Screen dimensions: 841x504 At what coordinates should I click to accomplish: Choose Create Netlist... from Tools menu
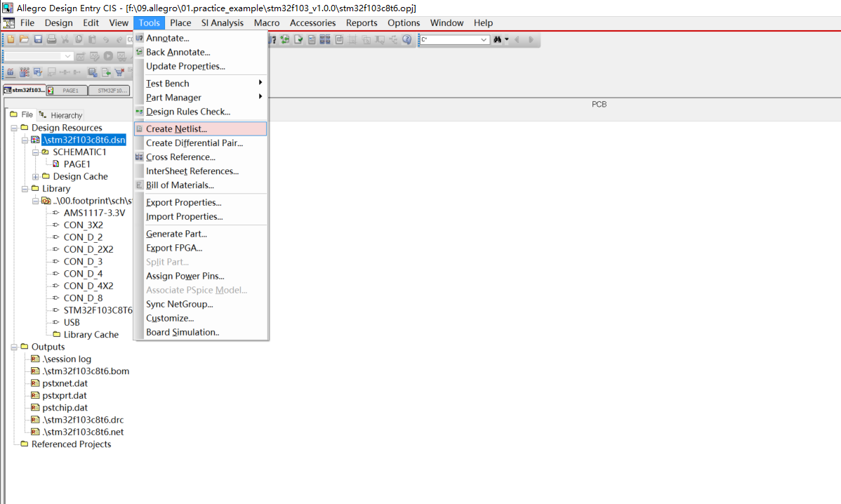pos(200,128)
